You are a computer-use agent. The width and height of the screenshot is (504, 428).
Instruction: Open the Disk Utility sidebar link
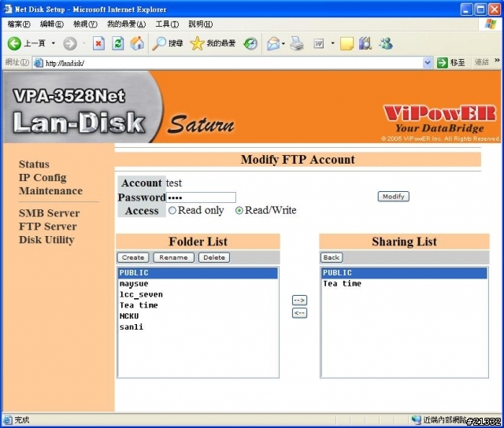pos(46,239)
